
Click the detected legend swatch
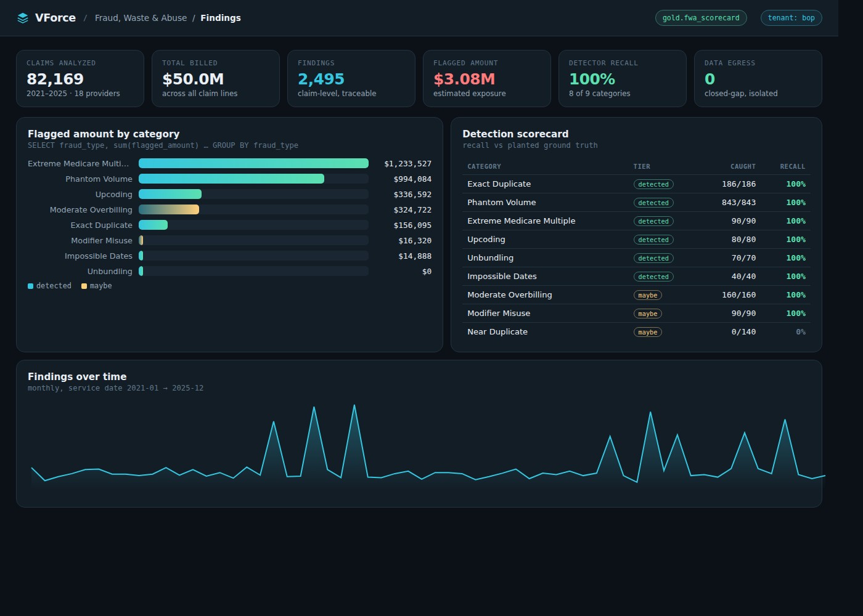click(x=30, y=286)
